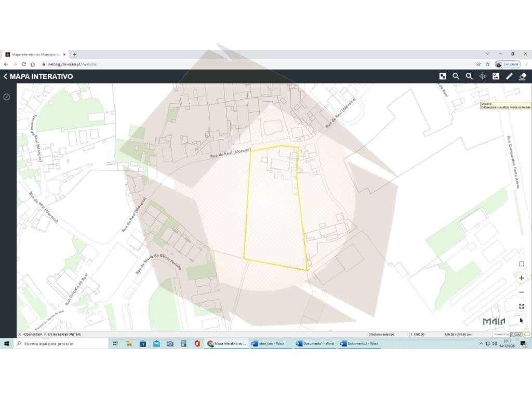Switch to uber_Erro Word taskbar window
The width and height of the screenshot is (532, 399).
point(271,344)
